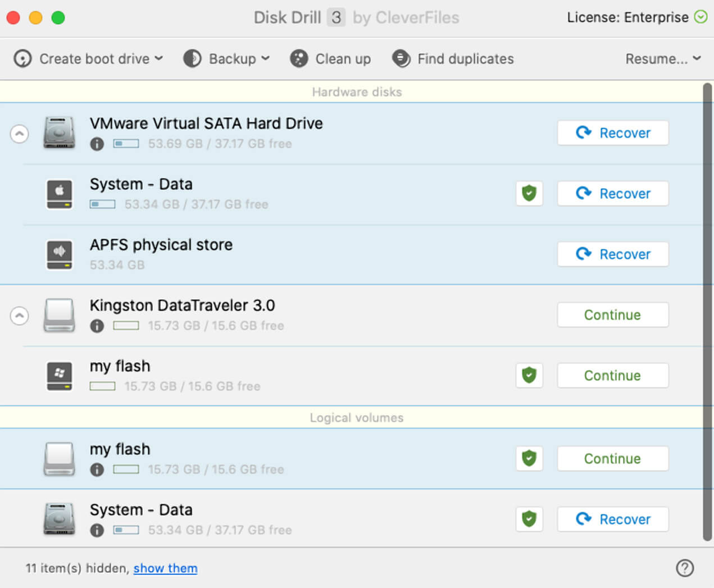Continue scan for Kingston DataTraveler 3.0

(613, 315)
